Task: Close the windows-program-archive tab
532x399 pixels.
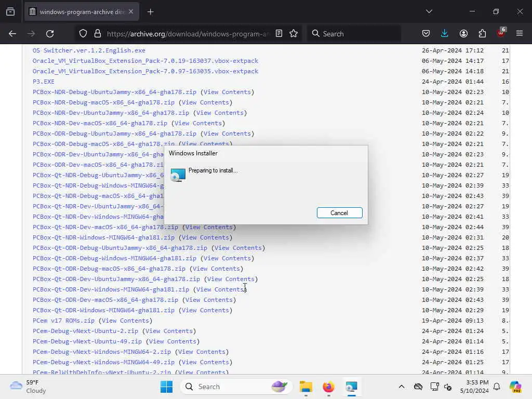Action: click(131, 11)
